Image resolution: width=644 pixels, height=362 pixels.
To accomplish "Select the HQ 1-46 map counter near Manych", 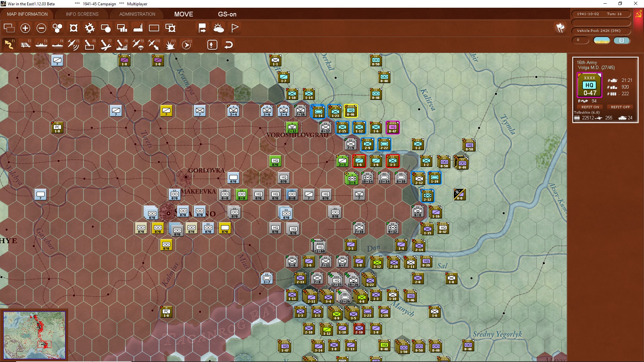I will tap(411, 296).
